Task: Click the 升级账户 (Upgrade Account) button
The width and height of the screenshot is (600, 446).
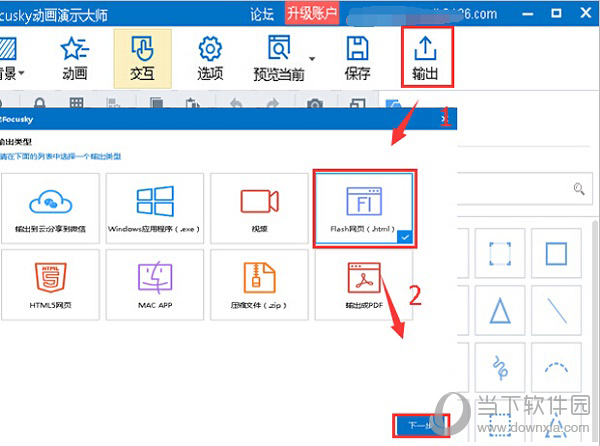Action: click(312, 13)
